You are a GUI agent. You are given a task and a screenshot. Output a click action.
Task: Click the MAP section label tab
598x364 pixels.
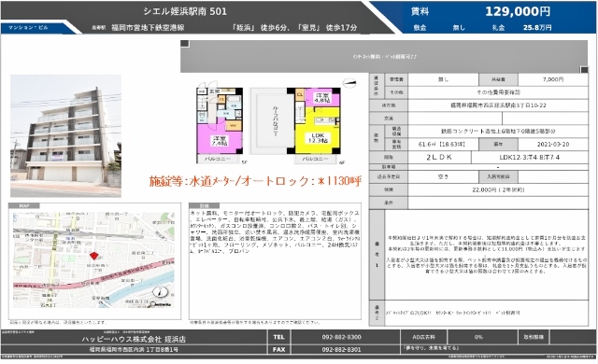click(24, 205)
